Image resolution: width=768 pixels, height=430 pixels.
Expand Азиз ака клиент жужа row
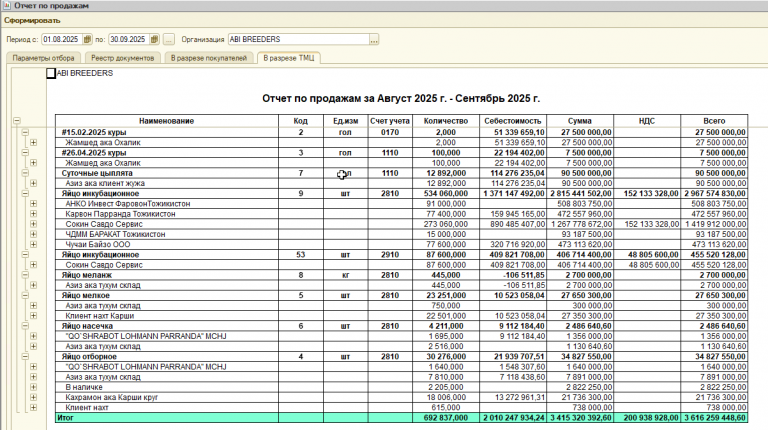click(x=33, y=183)
